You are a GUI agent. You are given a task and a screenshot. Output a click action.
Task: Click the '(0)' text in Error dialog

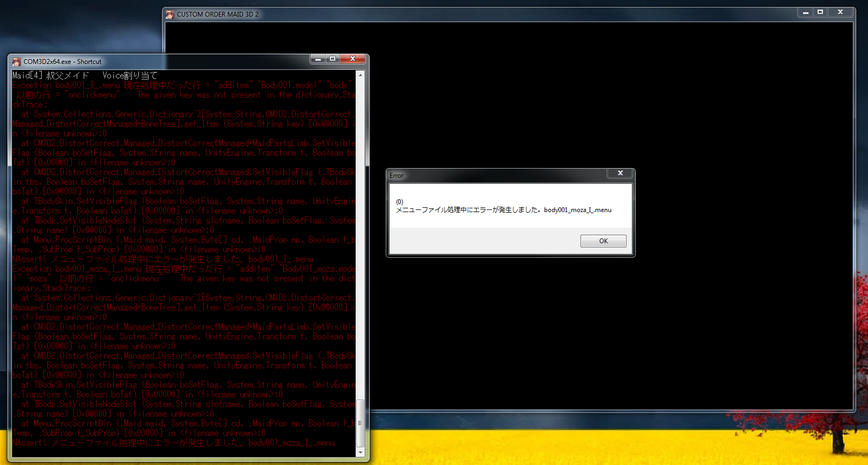[400, 202]
